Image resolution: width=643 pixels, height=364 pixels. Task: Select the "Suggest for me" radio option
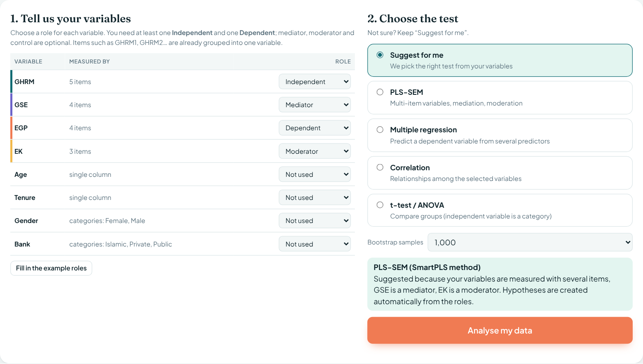click(380, 55)
